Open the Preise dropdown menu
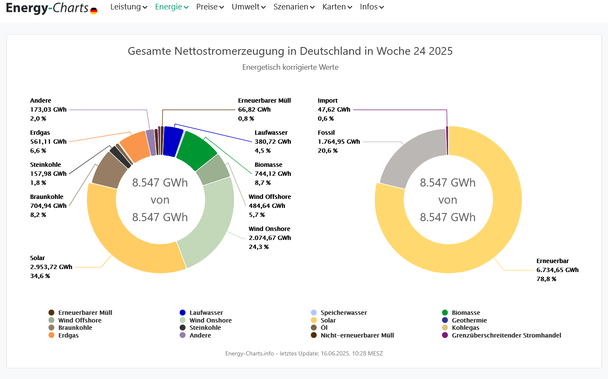This screenshot has width=608, height=379. [210, 7]
